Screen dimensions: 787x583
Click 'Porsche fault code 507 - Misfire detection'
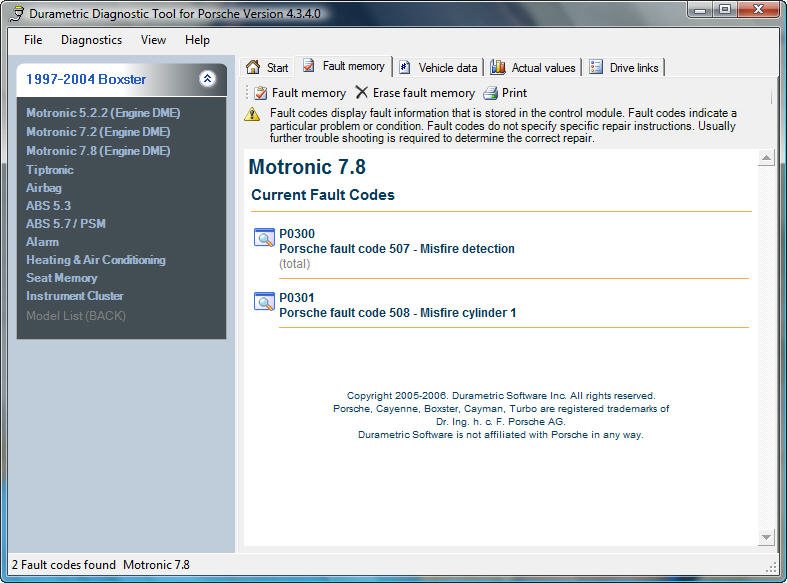(397, 249)
